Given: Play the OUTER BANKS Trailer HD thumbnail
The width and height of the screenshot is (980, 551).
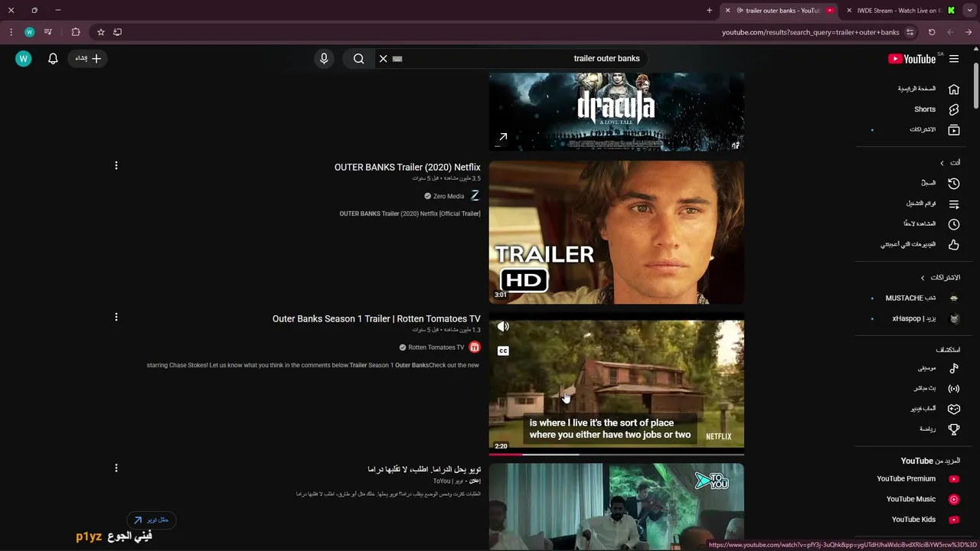Looking at the screenshot, I should tap(616, 233).
